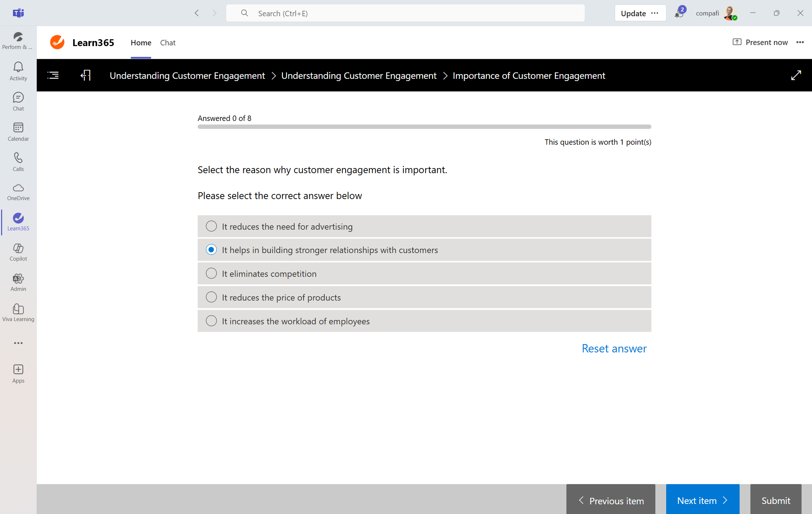Click 'Answered 0 of 8' text
Screen dimensions: 812x514
point(224,118)
